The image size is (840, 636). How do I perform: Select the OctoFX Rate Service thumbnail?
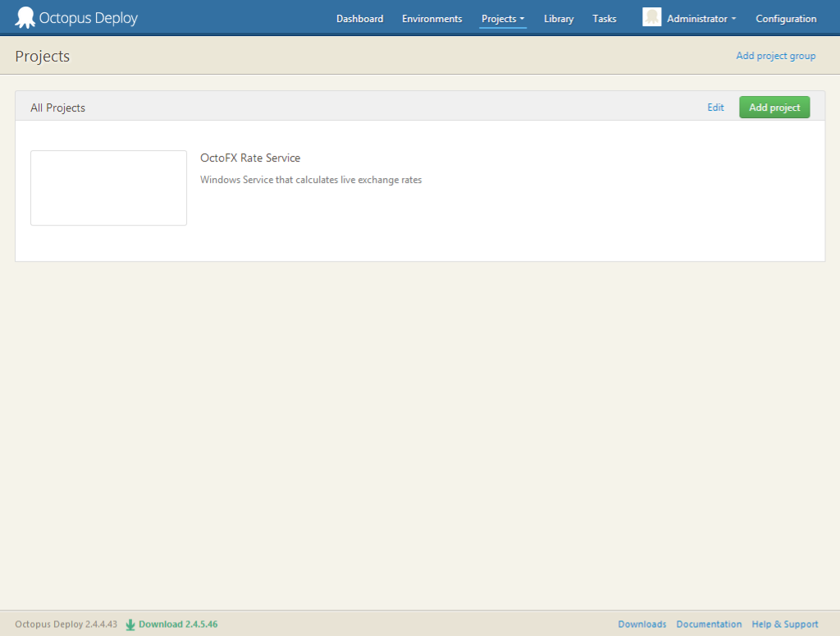click(x=108, y=188)
